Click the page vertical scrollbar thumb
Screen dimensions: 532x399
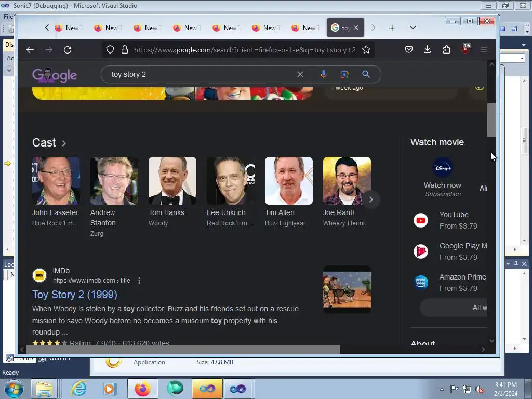(x=491, y=120)
